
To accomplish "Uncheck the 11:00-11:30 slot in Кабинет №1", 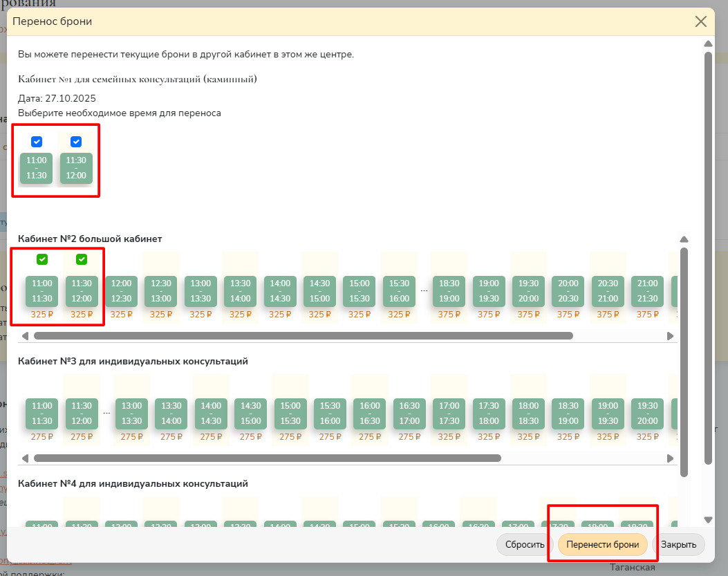I will coord(37,142).
